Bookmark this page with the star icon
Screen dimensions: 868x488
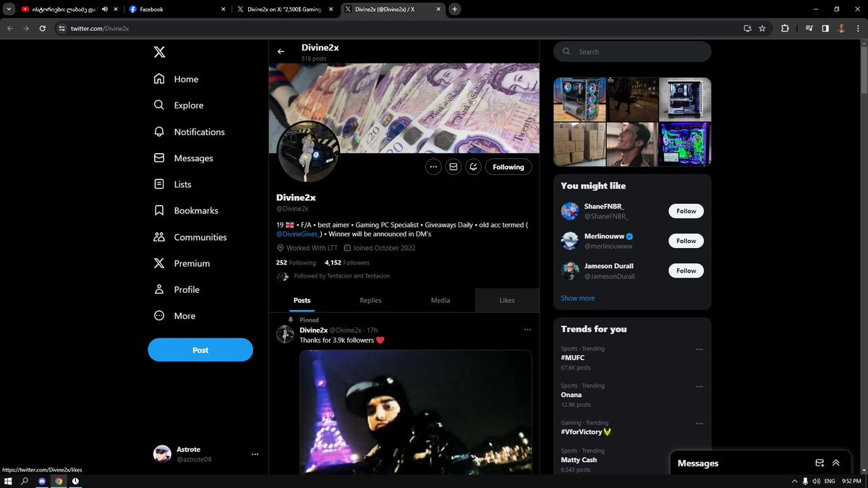tap(762, 28)
